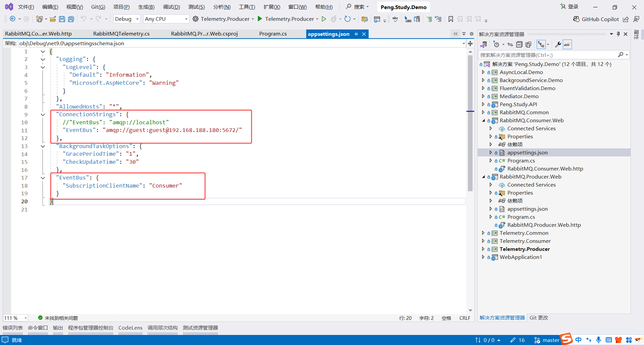Screen dimensions: 644x345
Task: Toggle Solution Explorer preview selected items button
Action: coord(567,45)
